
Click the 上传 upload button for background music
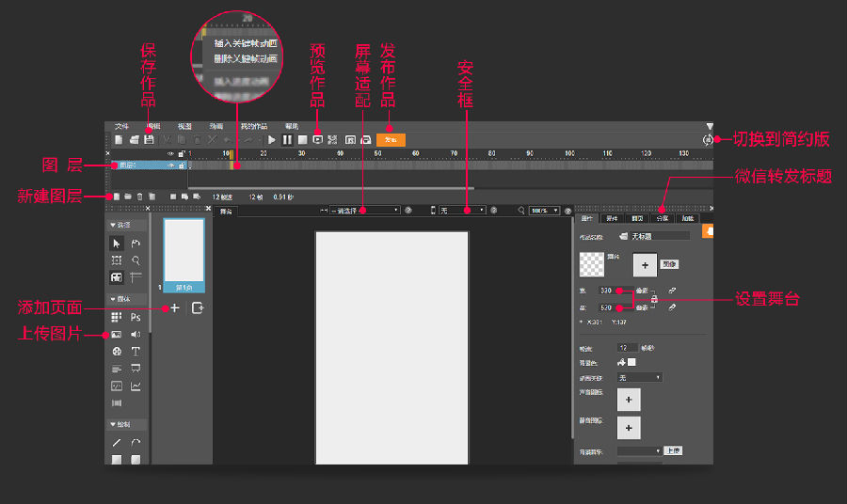click(x=673, y=450)
